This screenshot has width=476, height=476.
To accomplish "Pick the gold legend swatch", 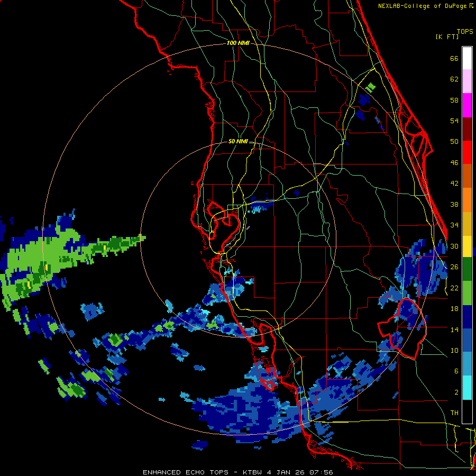I will (x=467, y=224).
